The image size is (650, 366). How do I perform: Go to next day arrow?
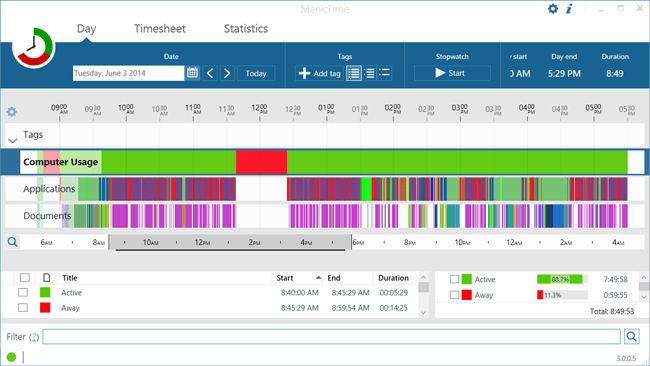227,73
